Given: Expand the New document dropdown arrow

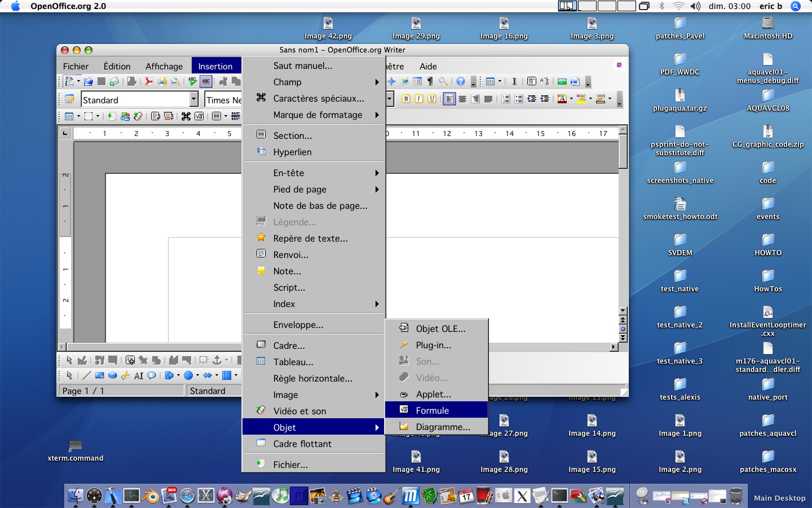Looking at the screenshot, I should coord(78,81).
